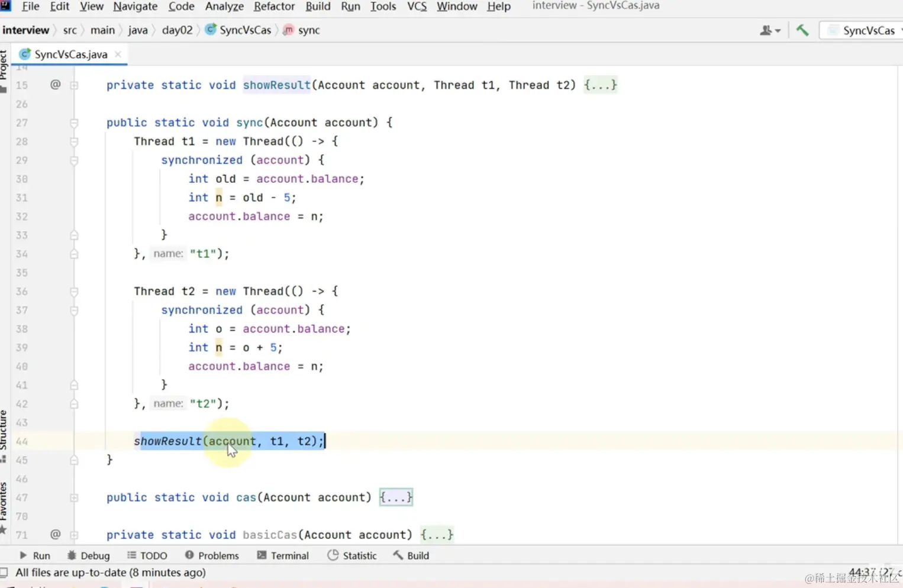This screenshot has width=903, height=588.
Task: Expand the folded basicCas method on line 71
Action: pos(74,535)
